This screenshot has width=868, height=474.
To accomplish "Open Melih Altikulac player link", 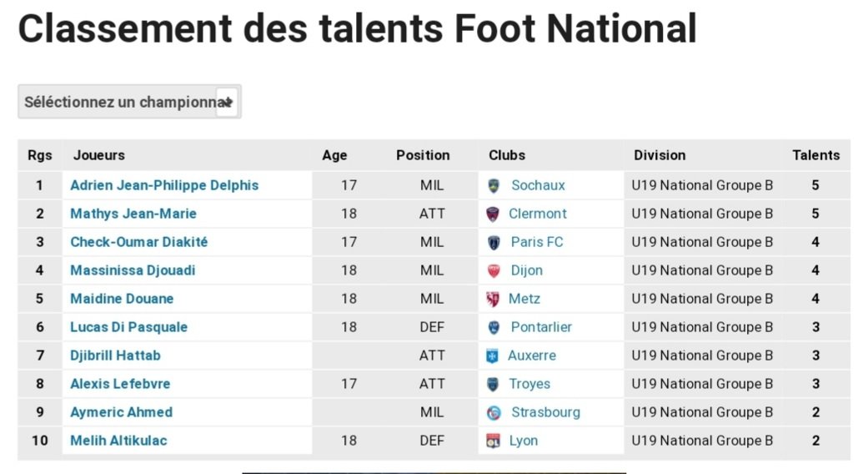I will 118,441.
